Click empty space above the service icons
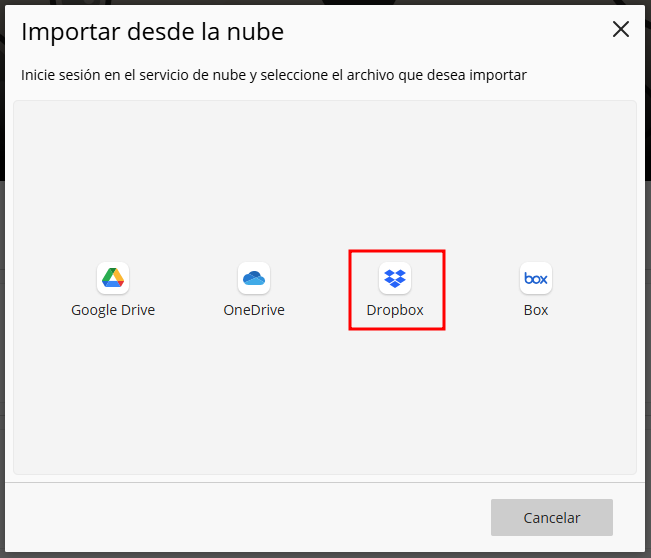The width and height of the screenshot is (651, 558). coord(325,170)
